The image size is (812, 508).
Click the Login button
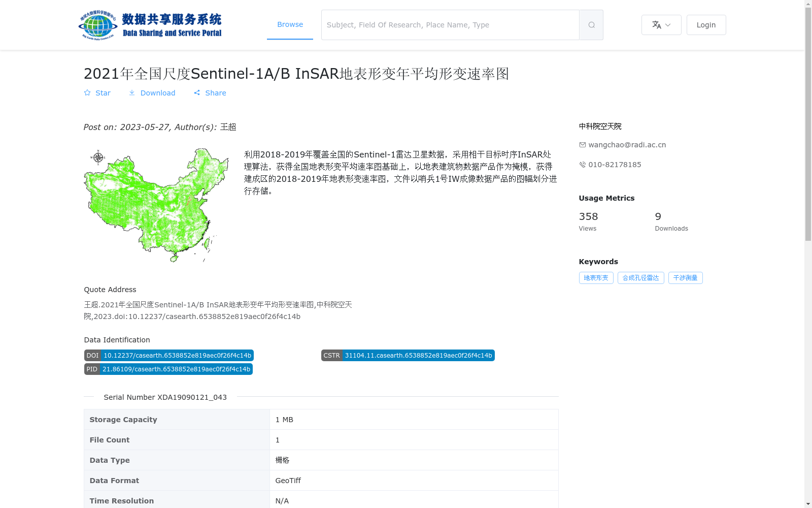pos(706,25)
